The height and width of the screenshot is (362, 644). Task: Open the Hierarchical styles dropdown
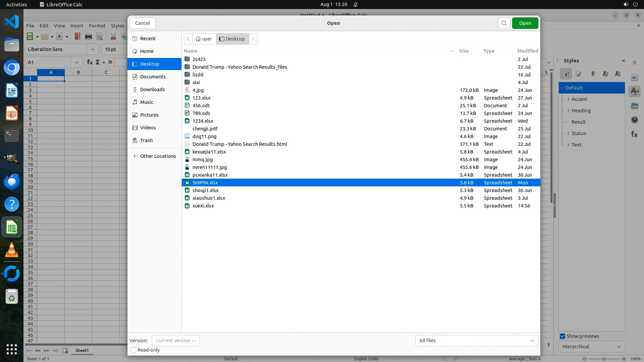(x=591, y=347)
